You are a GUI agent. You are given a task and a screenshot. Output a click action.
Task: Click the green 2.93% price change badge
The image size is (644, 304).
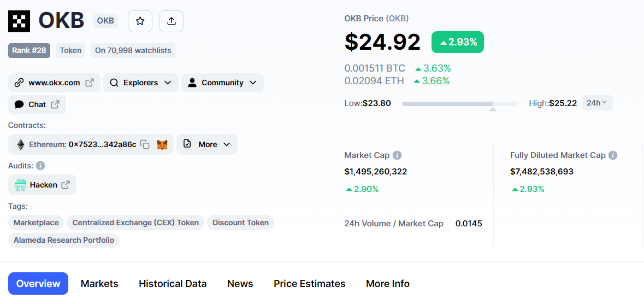point(458,42)
